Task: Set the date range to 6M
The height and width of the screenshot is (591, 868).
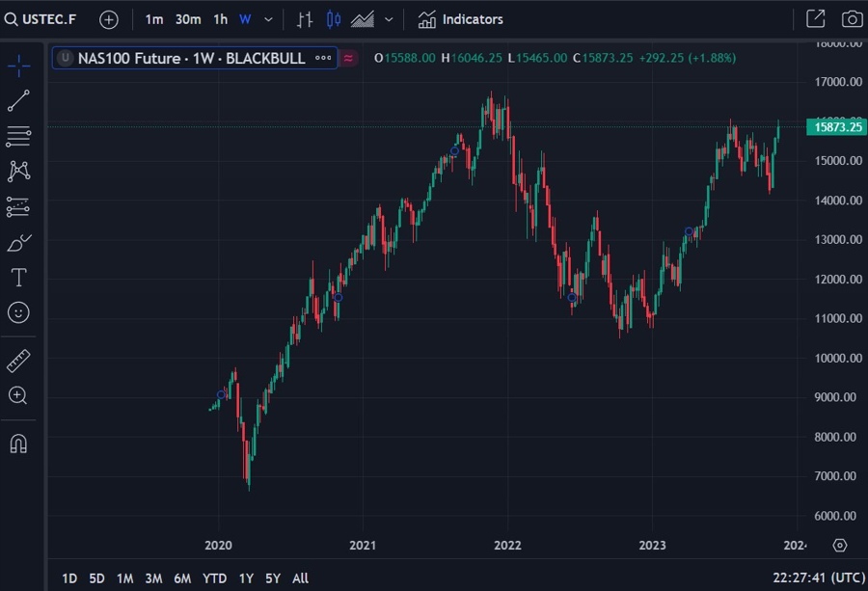Action: click(x=182, y=578)
